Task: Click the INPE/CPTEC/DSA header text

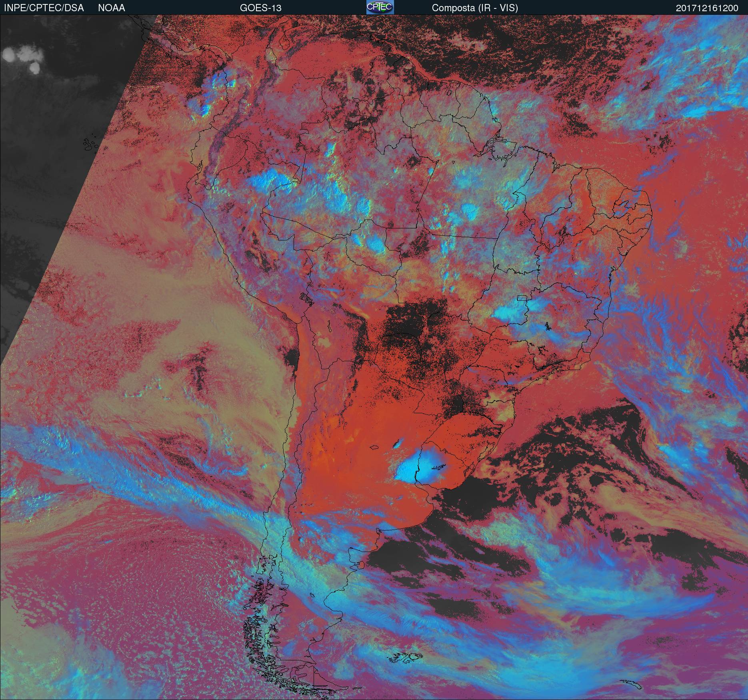Action: click(44, 8)
